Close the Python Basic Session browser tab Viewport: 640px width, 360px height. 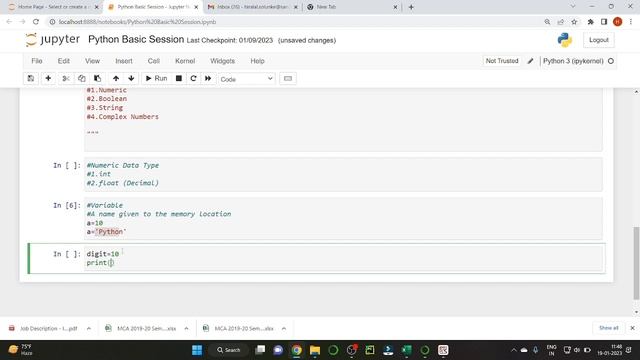click(196, 7)
